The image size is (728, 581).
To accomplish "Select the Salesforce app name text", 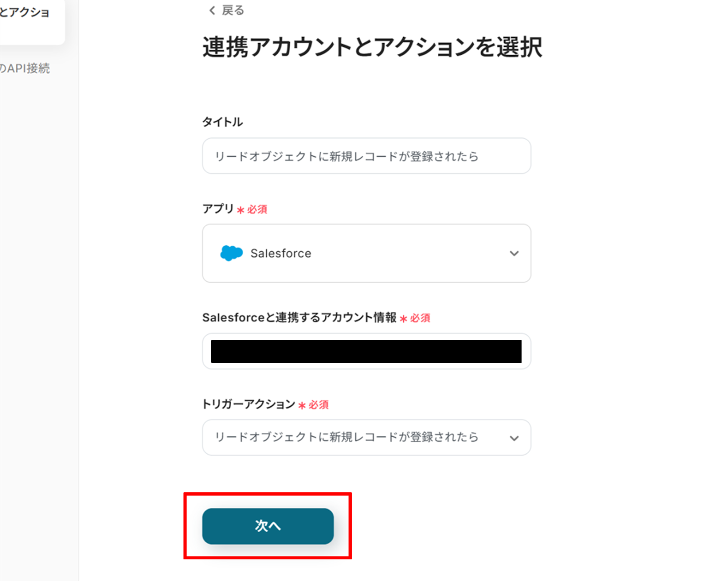I will click(x=281, y=253).
